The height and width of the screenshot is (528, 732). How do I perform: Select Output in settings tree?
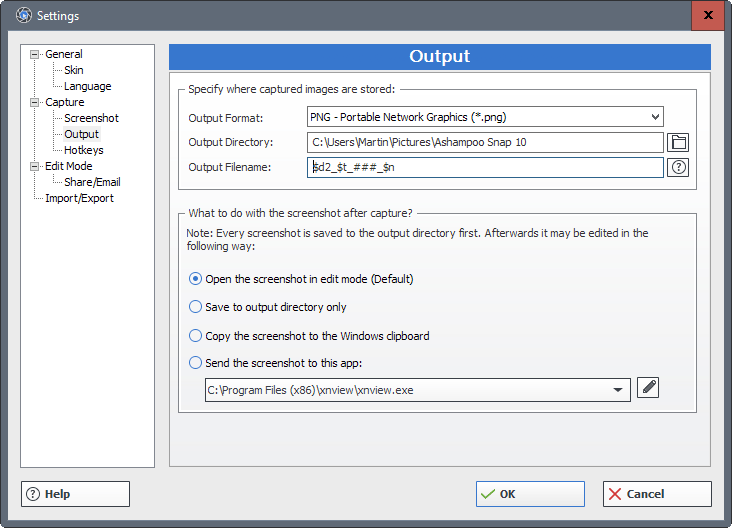point(82,134)
